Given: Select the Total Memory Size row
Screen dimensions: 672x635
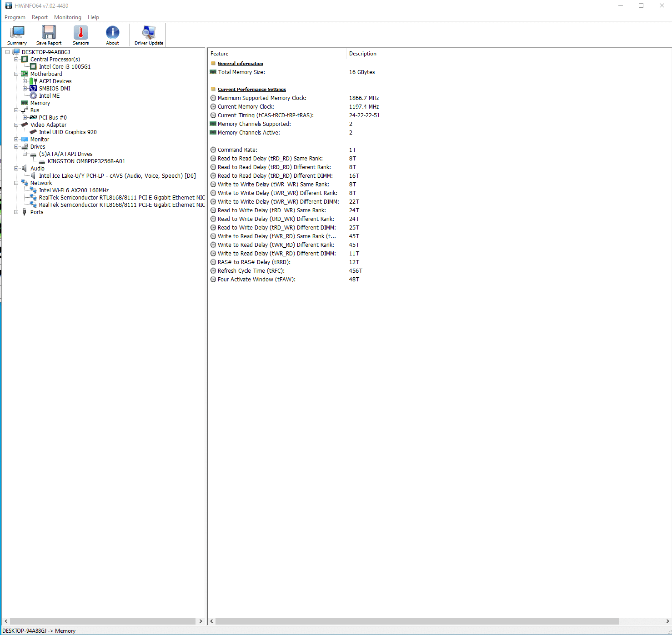Looking at the screenshot, I should point(440,72).
